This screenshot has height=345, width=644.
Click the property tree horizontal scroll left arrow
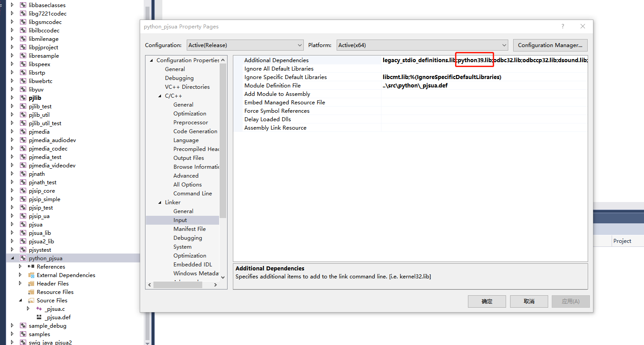pos(149,285)
